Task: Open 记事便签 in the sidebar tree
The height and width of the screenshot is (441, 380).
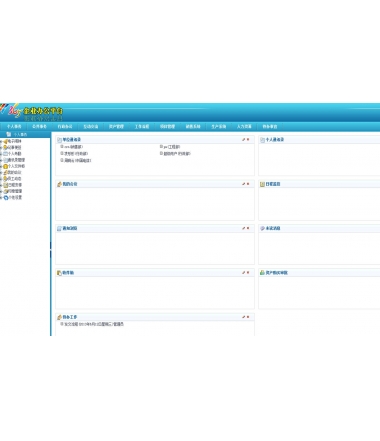Action: 15,147
